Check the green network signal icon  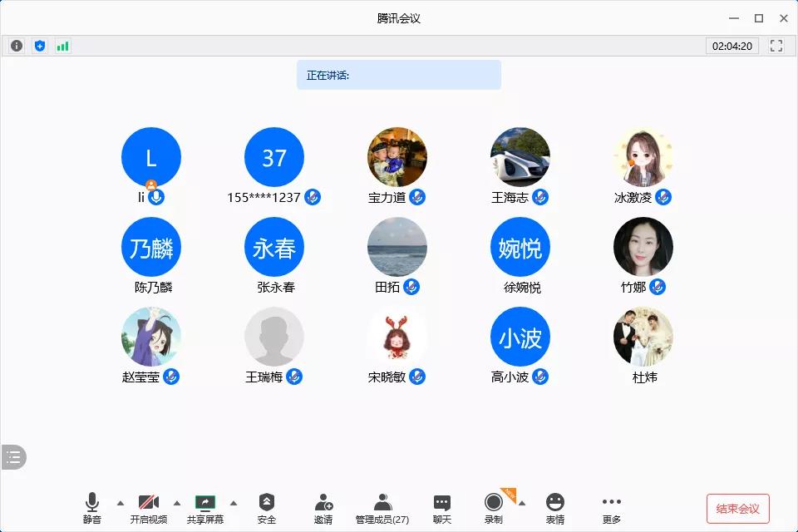(62, 46)
